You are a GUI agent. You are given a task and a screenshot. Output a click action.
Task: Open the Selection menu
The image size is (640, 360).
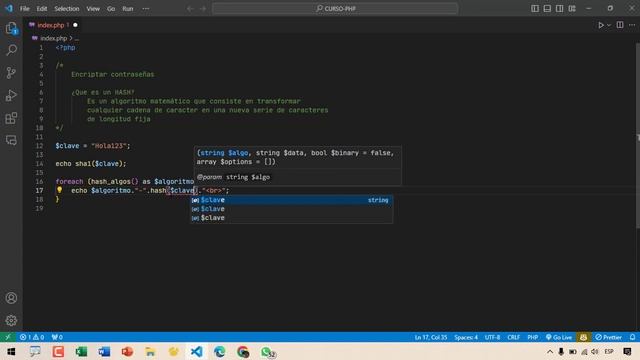[67, 9]
